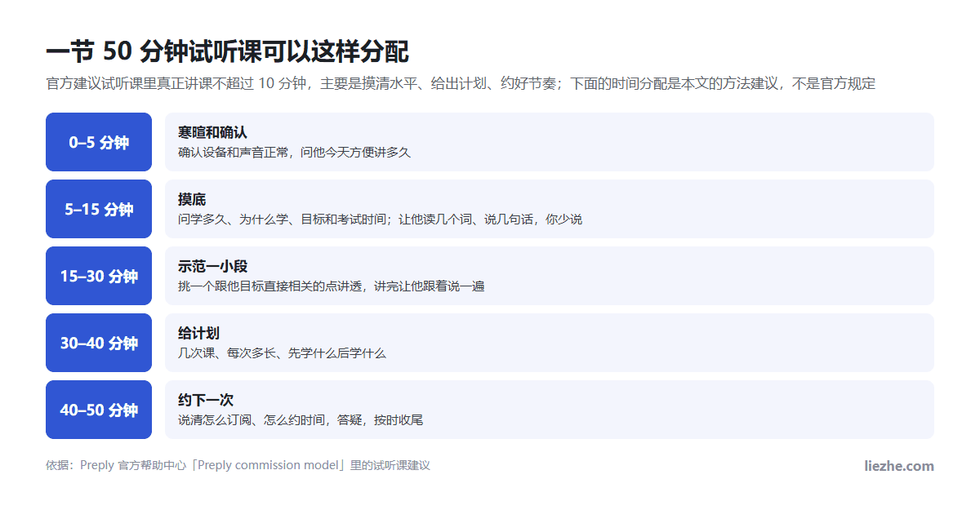Screen dimensions: 980x510
Task: Click the heading '寒暄和确认'
Action: [x=212, y=132]
